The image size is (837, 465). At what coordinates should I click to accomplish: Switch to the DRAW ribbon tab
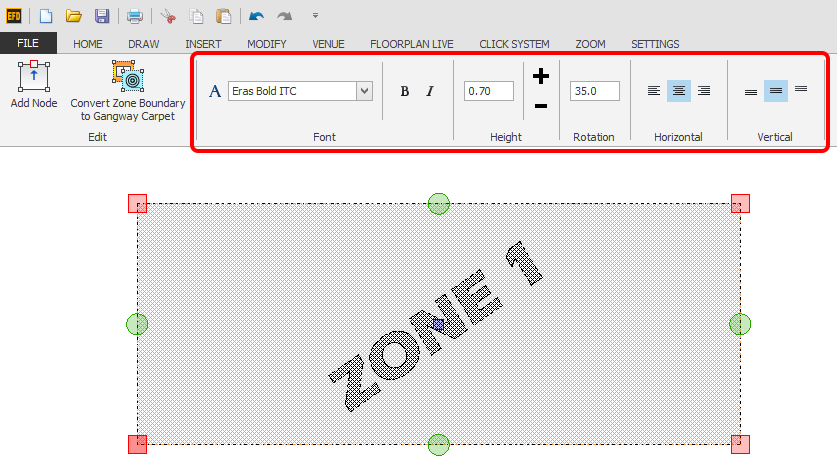[144, 44]
